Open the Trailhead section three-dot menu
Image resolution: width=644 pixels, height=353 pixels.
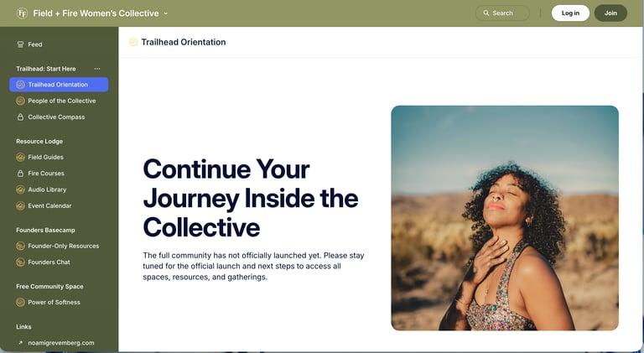tap(97, 69)
